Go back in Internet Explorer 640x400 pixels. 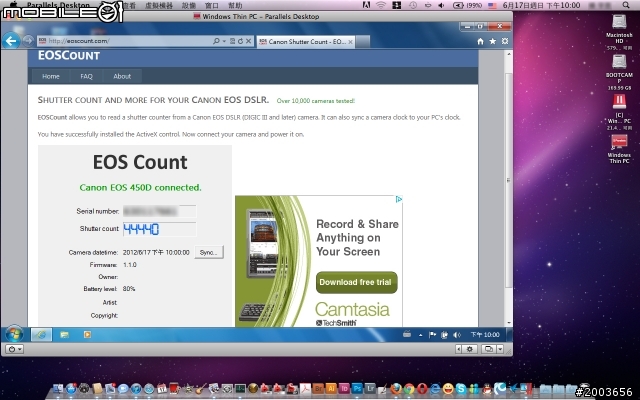pos(11,41)
